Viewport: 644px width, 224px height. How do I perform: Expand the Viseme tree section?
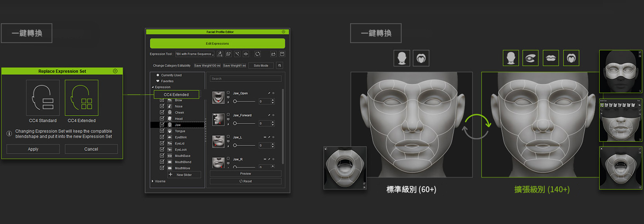pyautogui.click(x=153, y=181)
